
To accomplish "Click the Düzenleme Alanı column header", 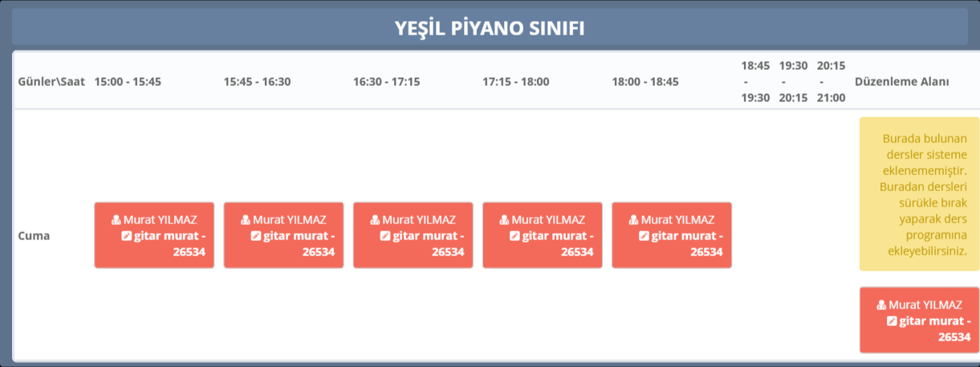I will tap(902, 81).
